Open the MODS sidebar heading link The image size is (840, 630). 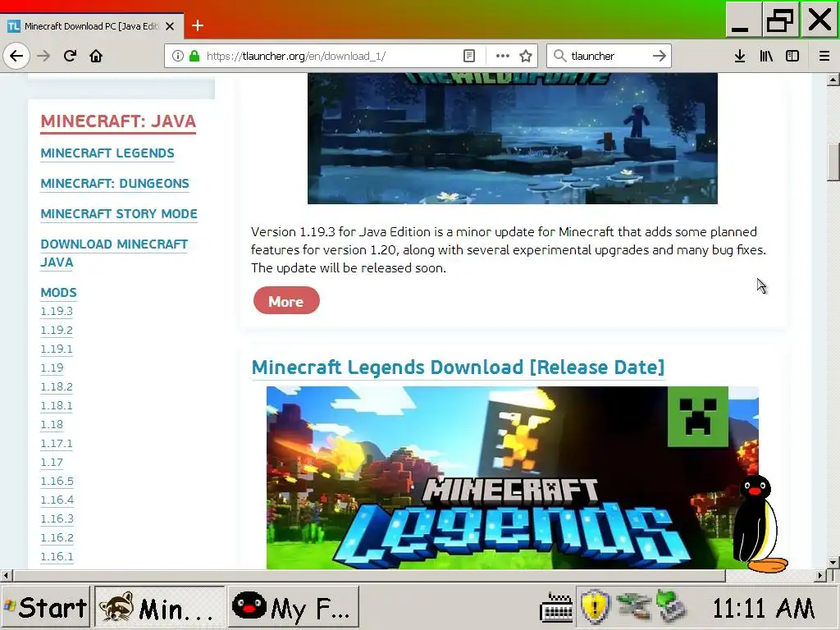tap(58, 293)
